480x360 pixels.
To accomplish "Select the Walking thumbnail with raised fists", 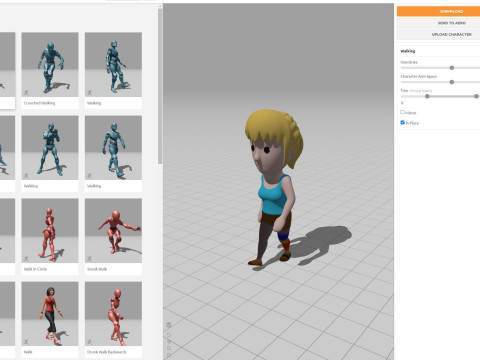I will 50,148.
